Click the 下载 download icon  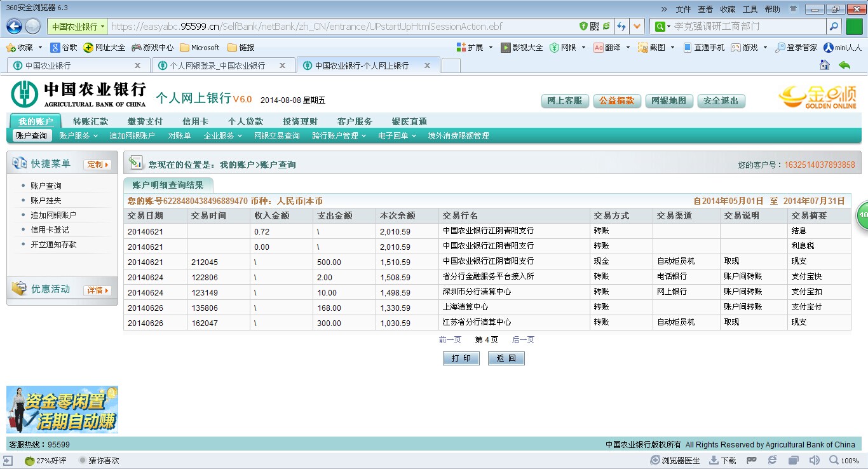tap(722, 461)
